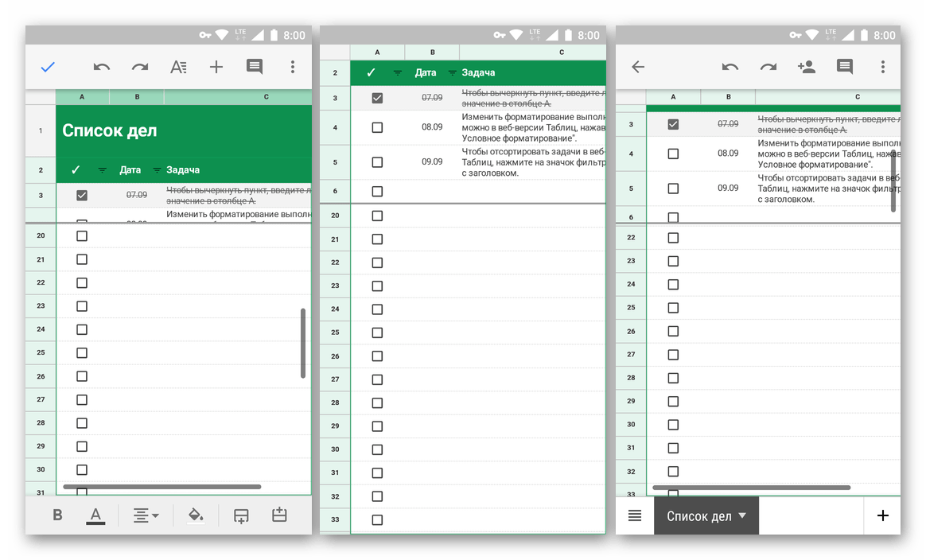
Task: Open the dropdown arrow on the Список дел tab
Action: click(x=742, y=515)
